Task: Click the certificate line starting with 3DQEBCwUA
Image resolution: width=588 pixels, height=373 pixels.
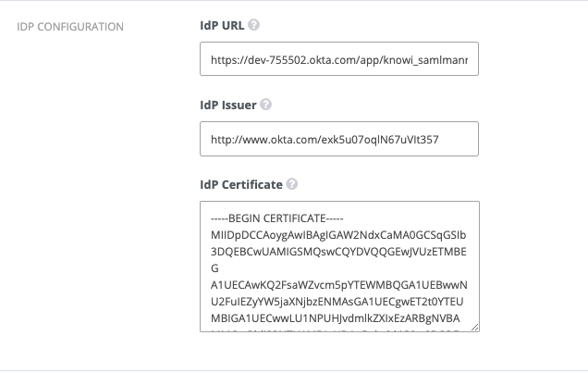Action: [x=338, y=251]
